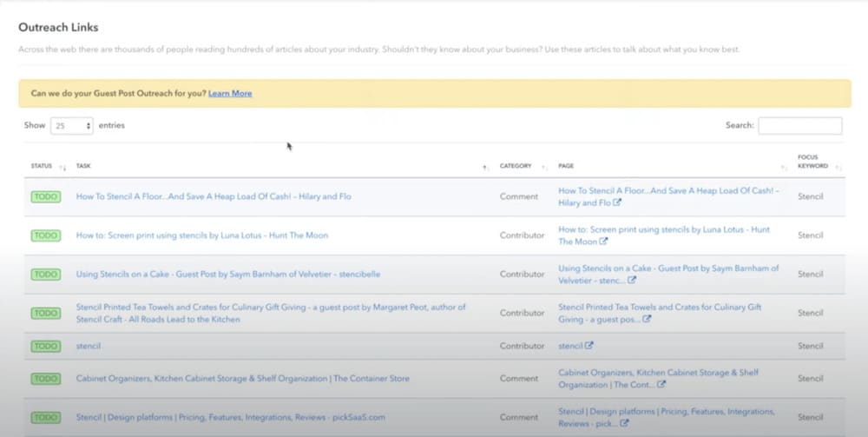Follow the Learn More link in banner
868x437 pixels.
[x=230, y=94]
